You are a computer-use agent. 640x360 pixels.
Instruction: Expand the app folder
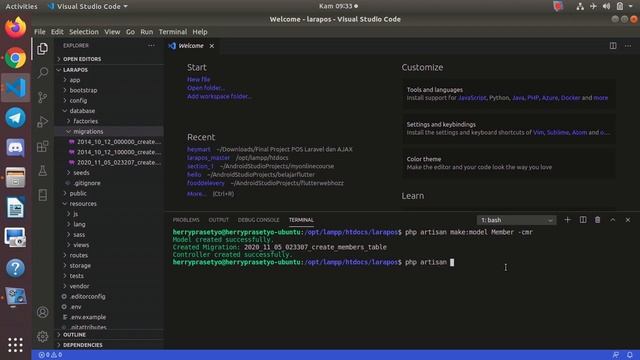[x=110, y=80]
